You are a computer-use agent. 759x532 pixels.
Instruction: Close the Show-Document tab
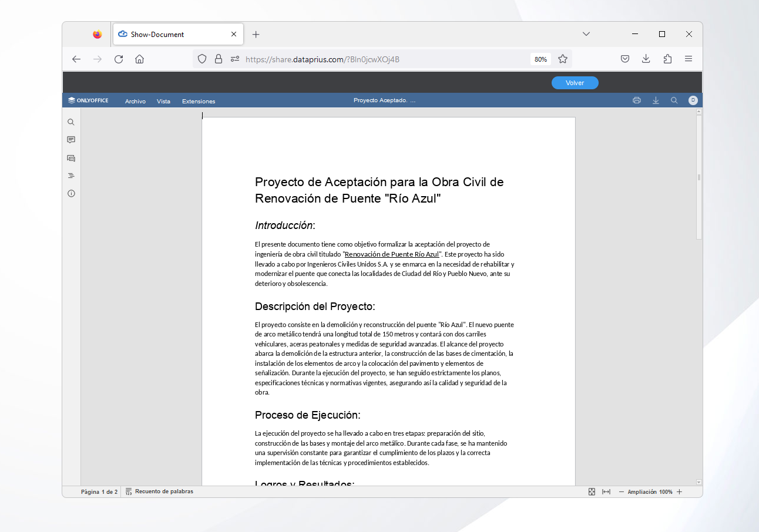(x=234, y=35)
